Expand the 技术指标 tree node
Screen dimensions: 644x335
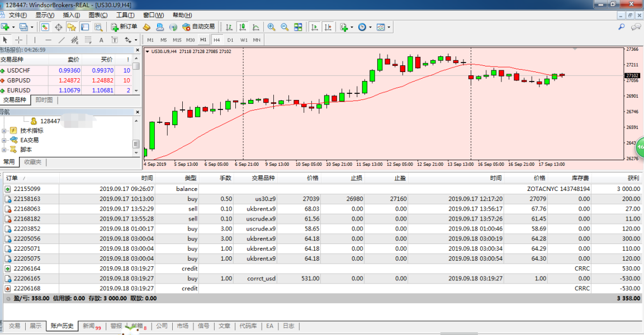click(x=4, y=131)
